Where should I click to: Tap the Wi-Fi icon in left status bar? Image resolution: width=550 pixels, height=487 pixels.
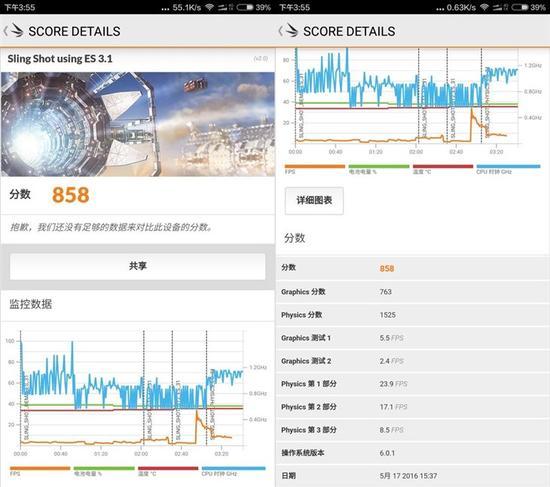pos(209,7)
